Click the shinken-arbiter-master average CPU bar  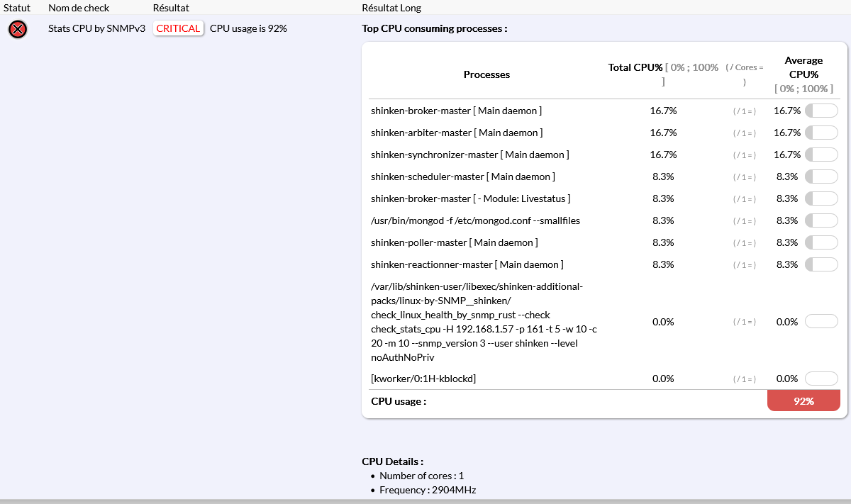point(821,133)
